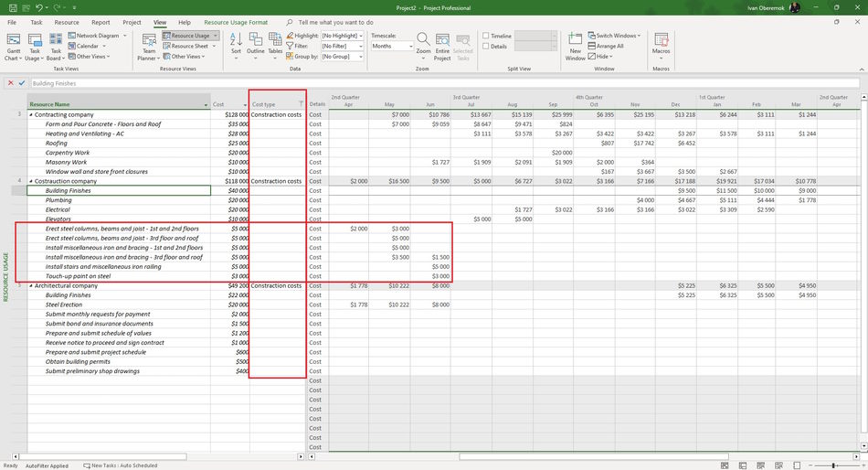Switch to Task Usage view
Image resolution: width=868 pixels, height=470 pixels.
click(x=35, y=47)
